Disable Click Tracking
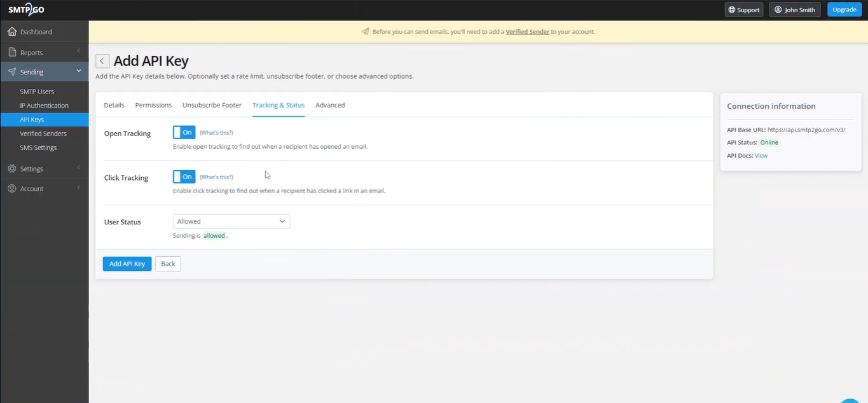Screen dimensions: 868x403 (x=184, y=177)
